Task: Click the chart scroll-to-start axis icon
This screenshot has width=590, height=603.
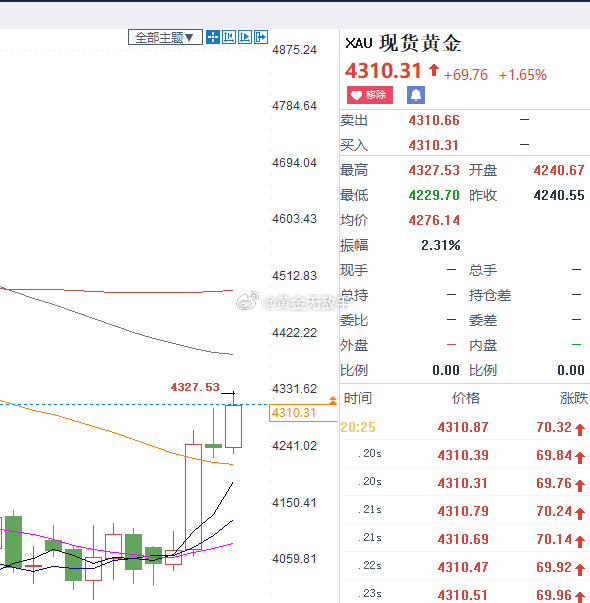Action: pos(229,37)
